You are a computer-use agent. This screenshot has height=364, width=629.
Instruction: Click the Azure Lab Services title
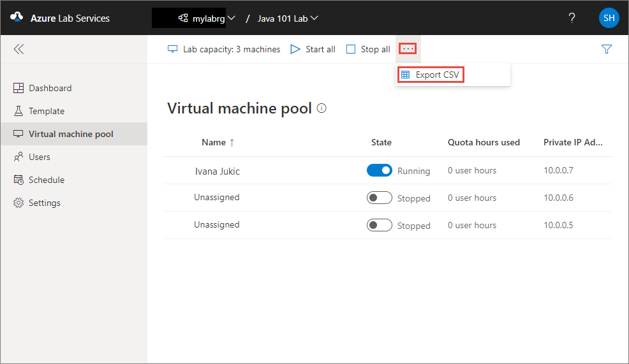[70, 18]
